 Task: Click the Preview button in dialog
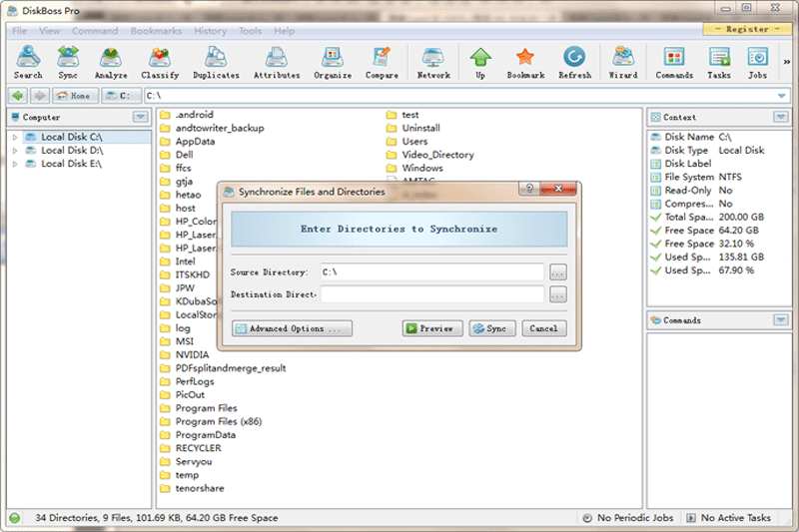coord(431,328)
